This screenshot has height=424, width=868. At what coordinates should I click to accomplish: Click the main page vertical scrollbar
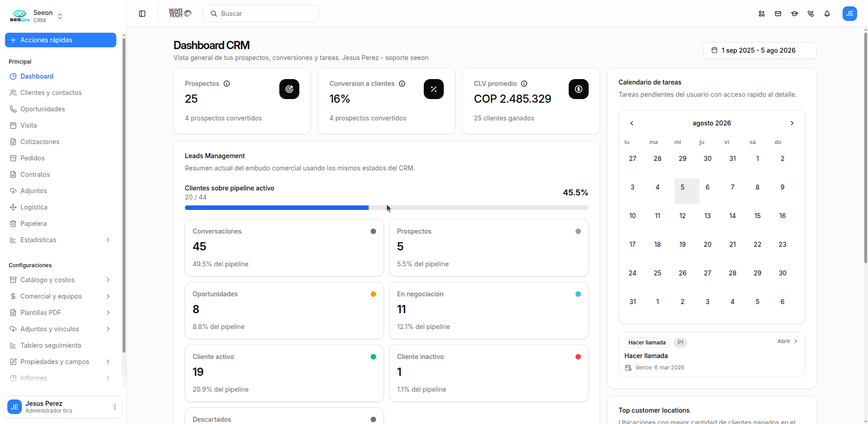click(865, 148)
